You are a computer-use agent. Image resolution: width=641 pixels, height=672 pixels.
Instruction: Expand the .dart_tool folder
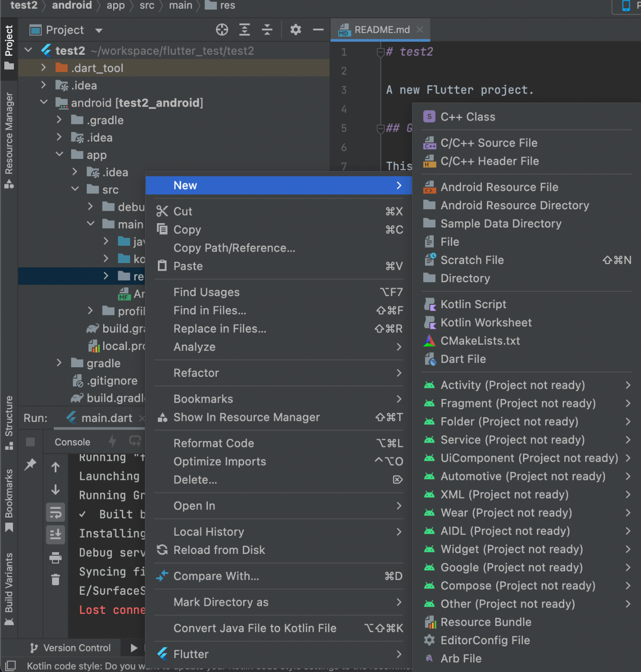pos(44,68)
